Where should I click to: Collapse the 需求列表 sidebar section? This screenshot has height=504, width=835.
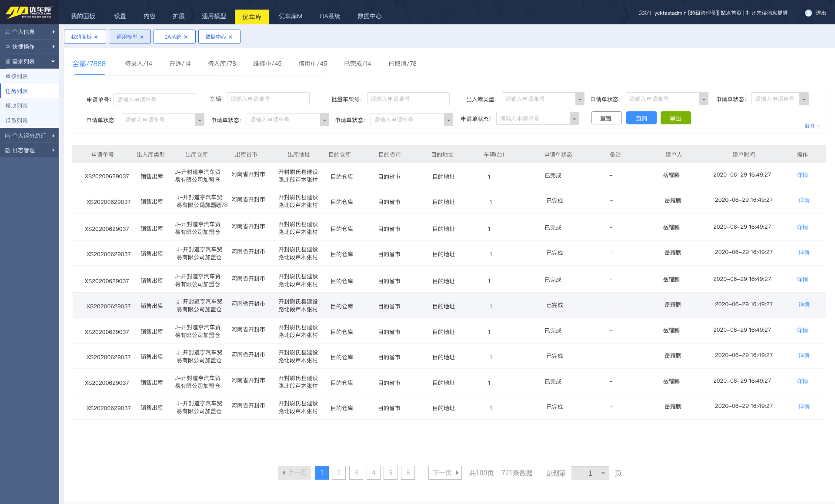click(29, 61)
